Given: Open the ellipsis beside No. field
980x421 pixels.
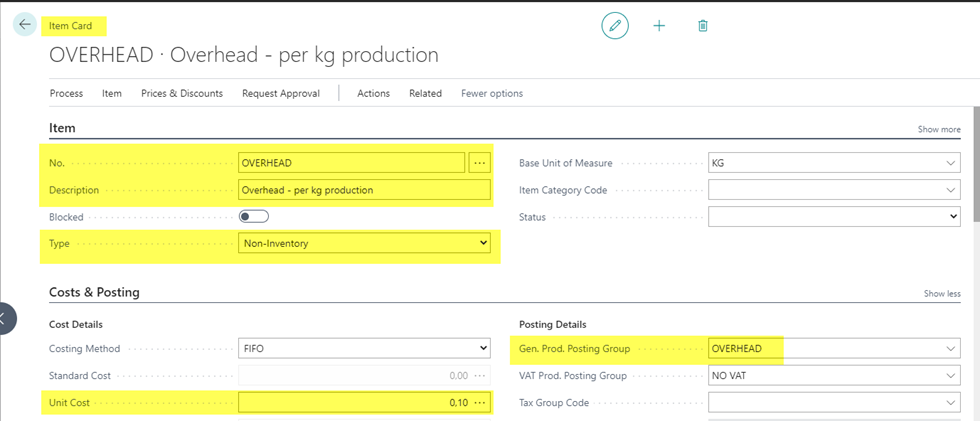Looking at the screenshot, I should (480, 162).
